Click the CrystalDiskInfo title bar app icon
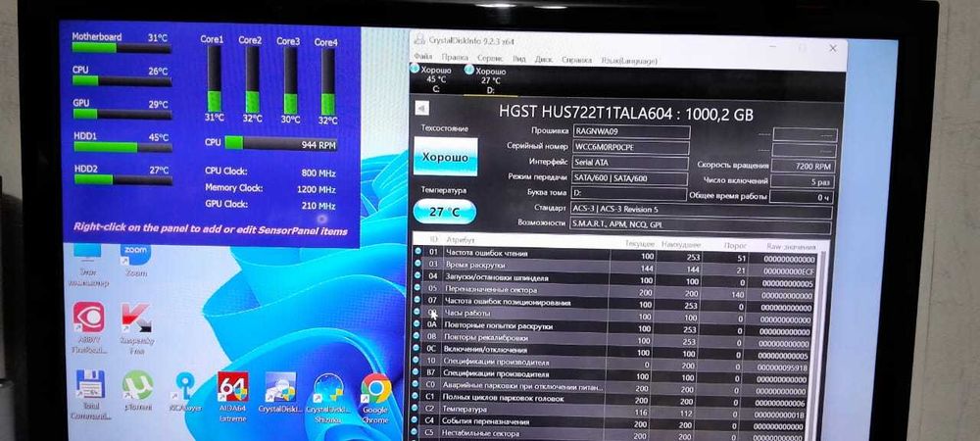 (419, 39)
